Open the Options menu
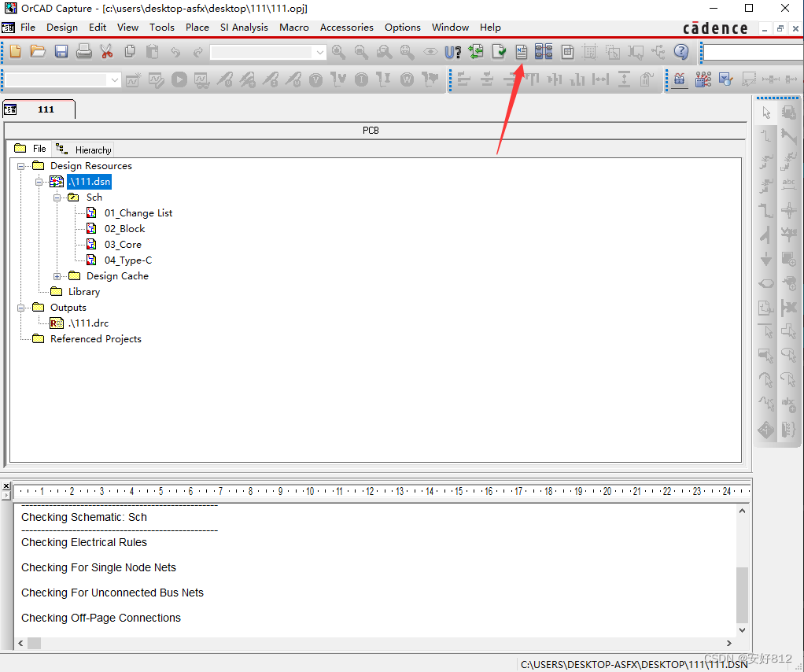 pyautogui.click(x=403, y=28)
